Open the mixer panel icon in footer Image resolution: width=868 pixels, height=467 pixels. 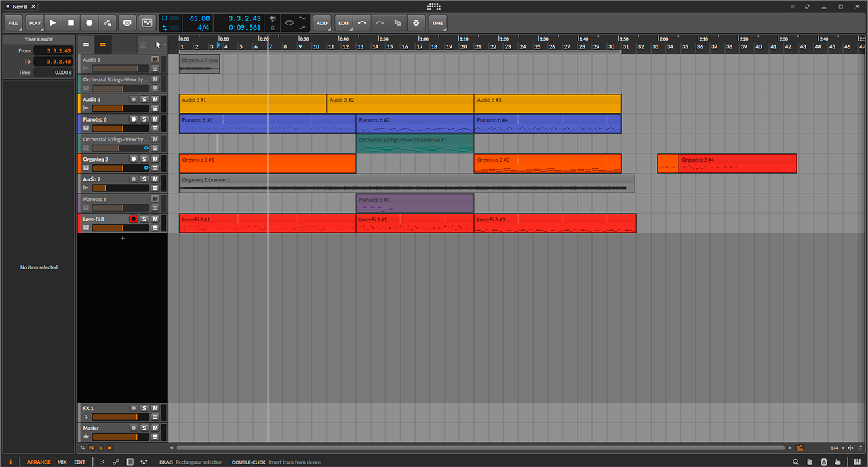[x=144, y=462]
